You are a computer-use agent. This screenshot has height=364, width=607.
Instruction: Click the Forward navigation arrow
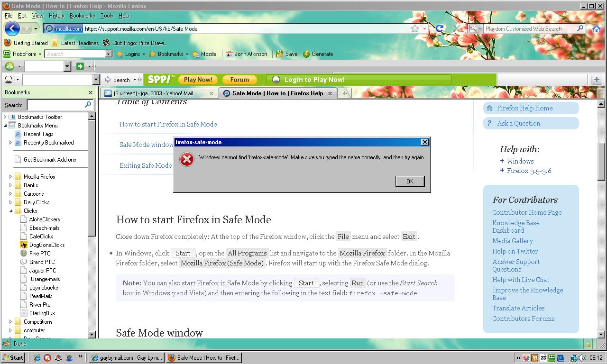[x=26, y=29]
